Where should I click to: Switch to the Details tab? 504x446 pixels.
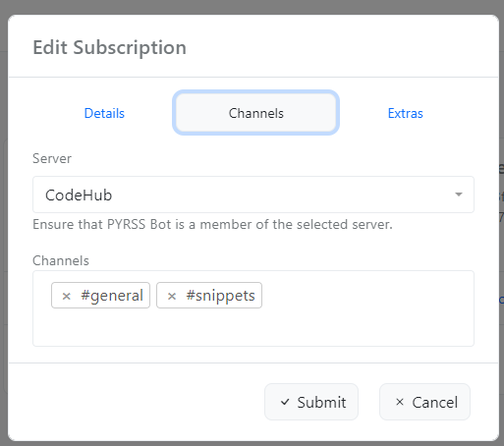point(104,113)
